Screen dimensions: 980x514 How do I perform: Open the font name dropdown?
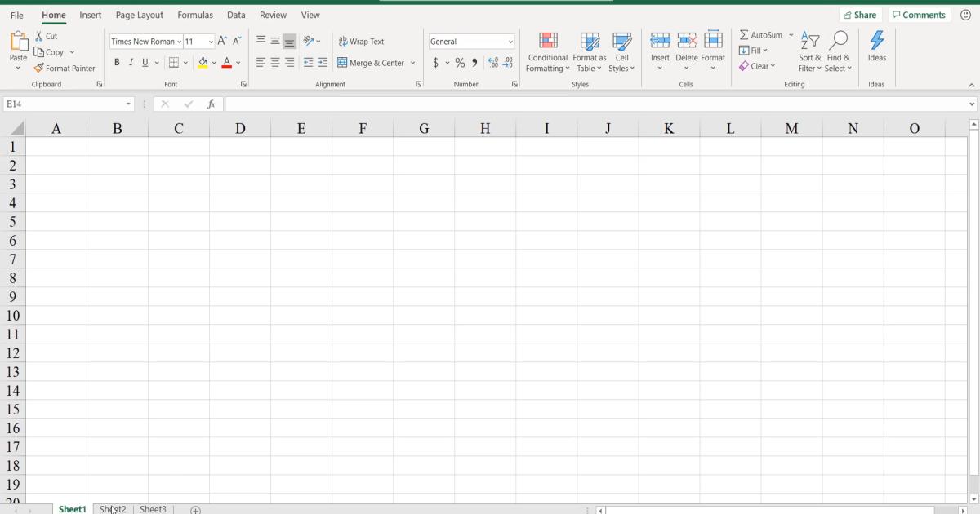click(179, 41)
